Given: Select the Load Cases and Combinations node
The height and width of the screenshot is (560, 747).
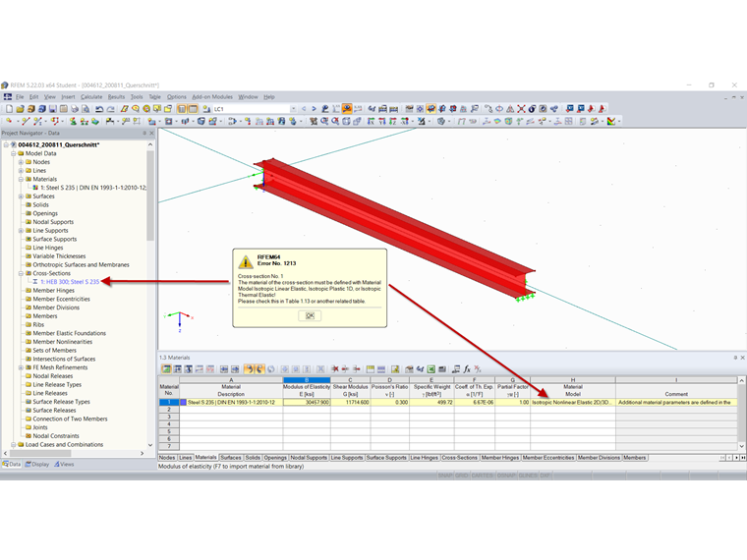Looking at the screenshot, I should [64, 445].
